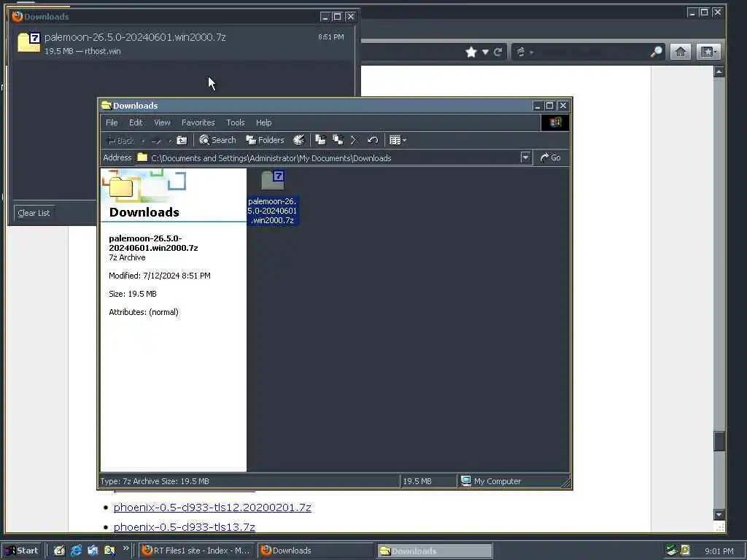Image resolution: width=747 pixels, height=560 pixels.
Task: Open Search in Explorer toolbar
Action: click(217, 140)
